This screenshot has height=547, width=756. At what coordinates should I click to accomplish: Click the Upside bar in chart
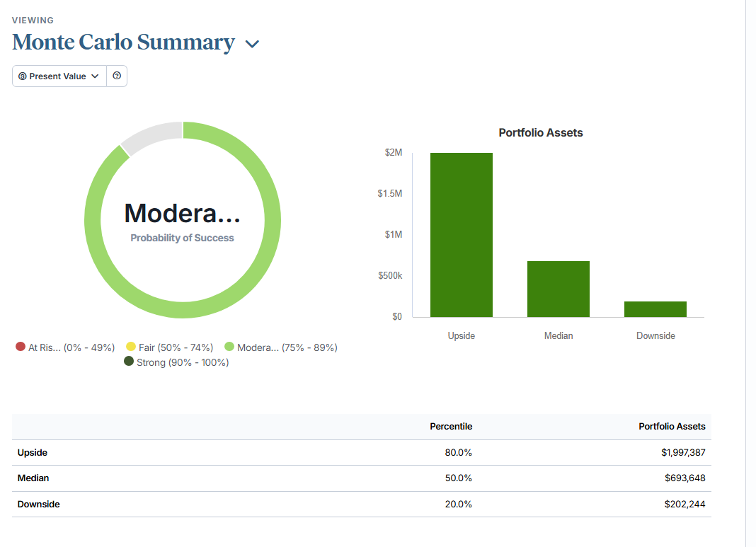click(x=461, y=235)
